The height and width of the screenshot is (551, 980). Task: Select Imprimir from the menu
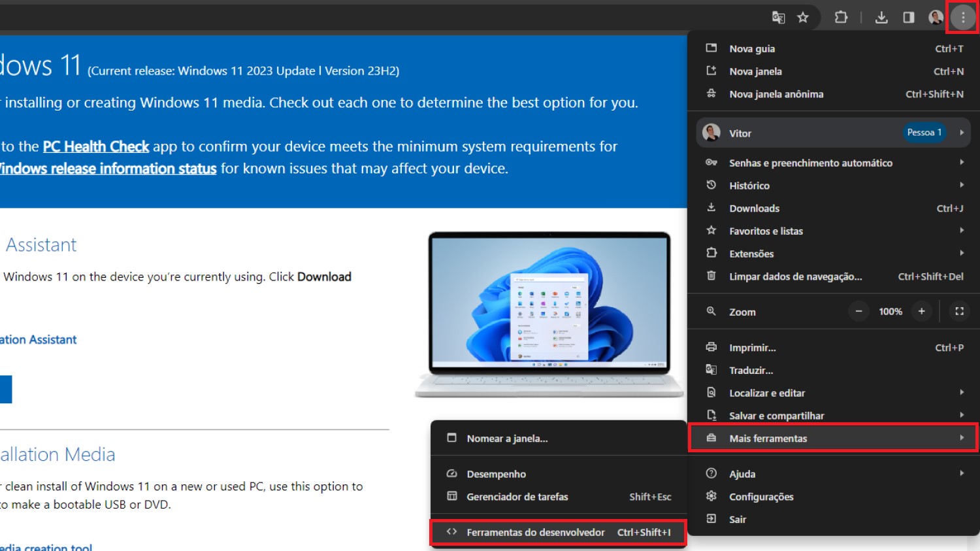click(834, 348)
